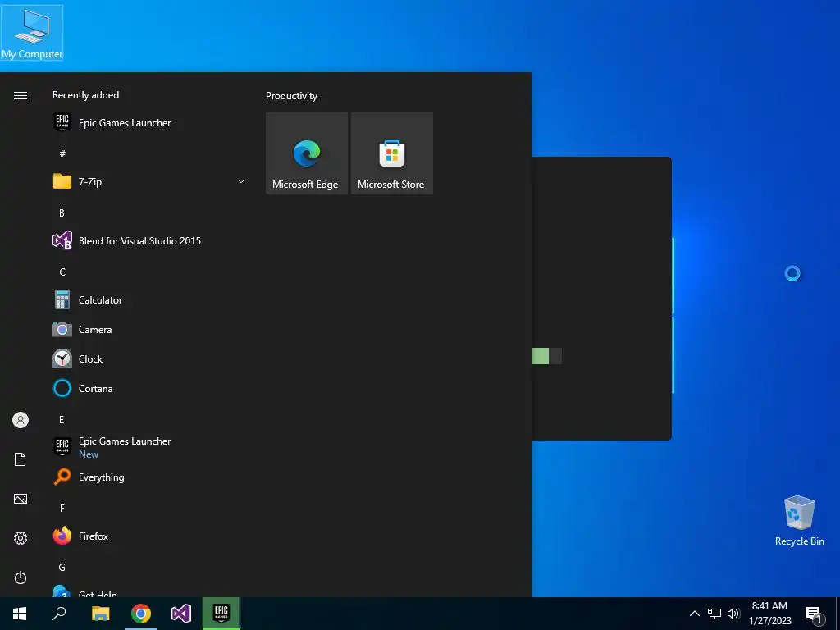
Task: Click the G letter header
Action: [x=62, y=567]
